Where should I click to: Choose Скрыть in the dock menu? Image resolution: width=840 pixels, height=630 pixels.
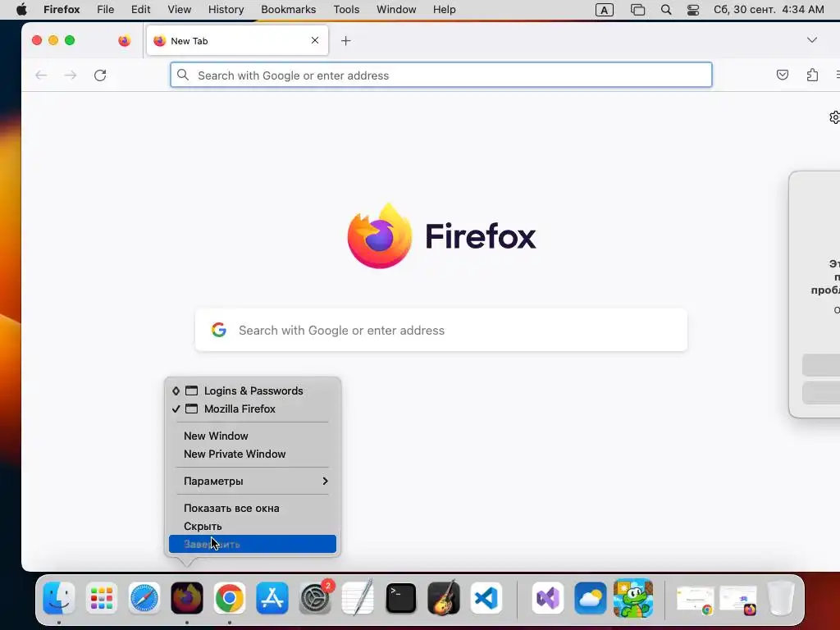(253, 526)
